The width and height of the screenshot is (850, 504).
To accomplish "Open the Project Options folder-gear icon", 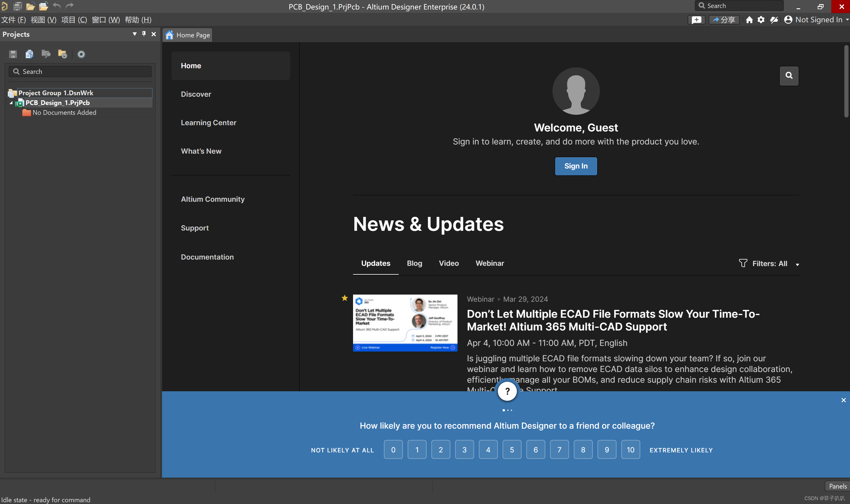I will click(x=63, y=54).
